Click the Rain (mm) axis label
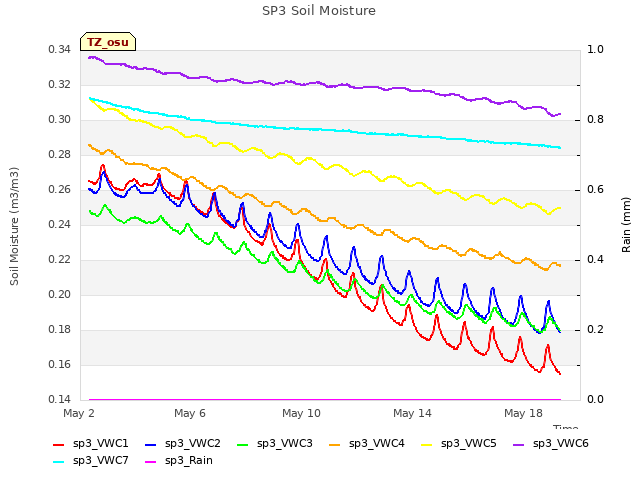Image resolution: width=640 pixels, height=480 pixels. [x=626, y=225]
